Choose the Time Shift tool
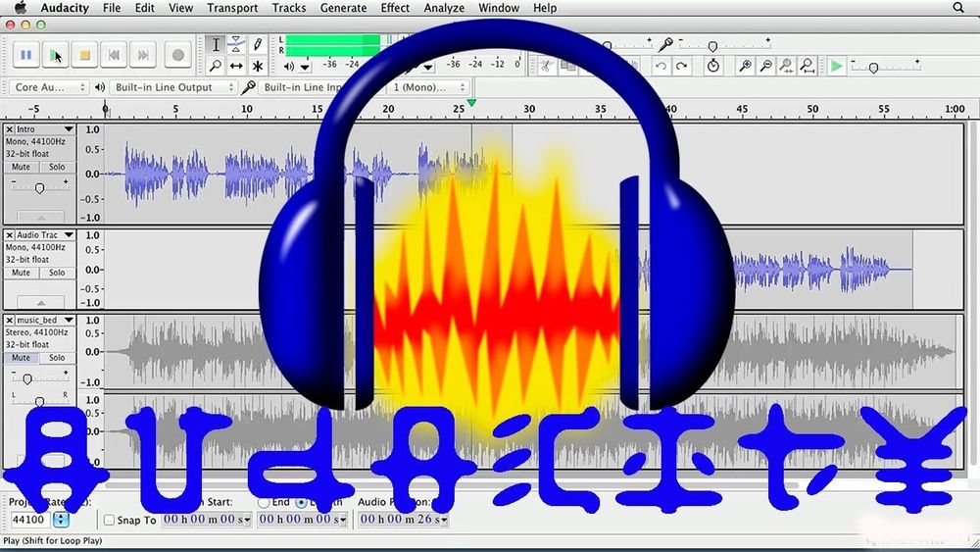Viewport: 980px width, 552px height. [236, 67]
